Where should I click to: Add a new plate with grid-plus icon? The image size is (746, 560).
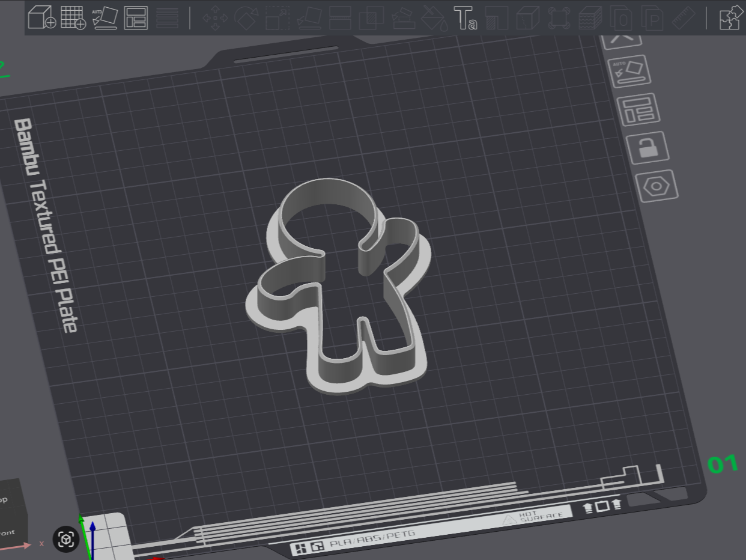pos(73,17)
